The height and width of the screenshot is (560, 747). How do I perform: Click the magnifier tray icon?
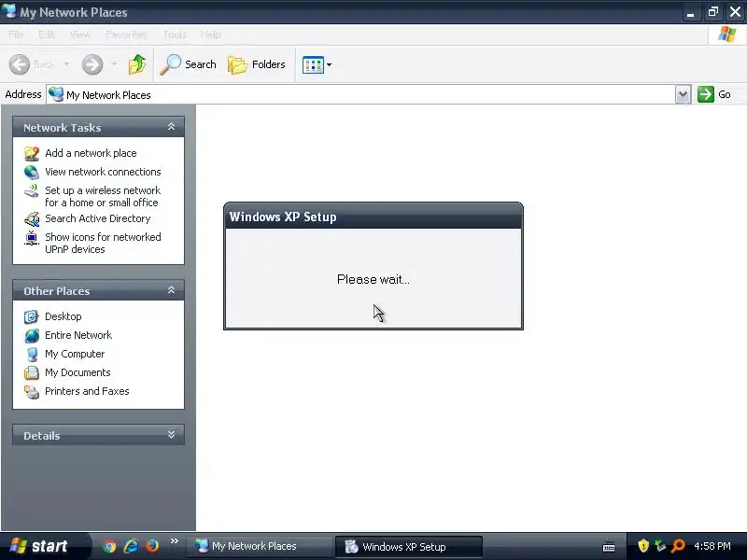click(678, 546)
